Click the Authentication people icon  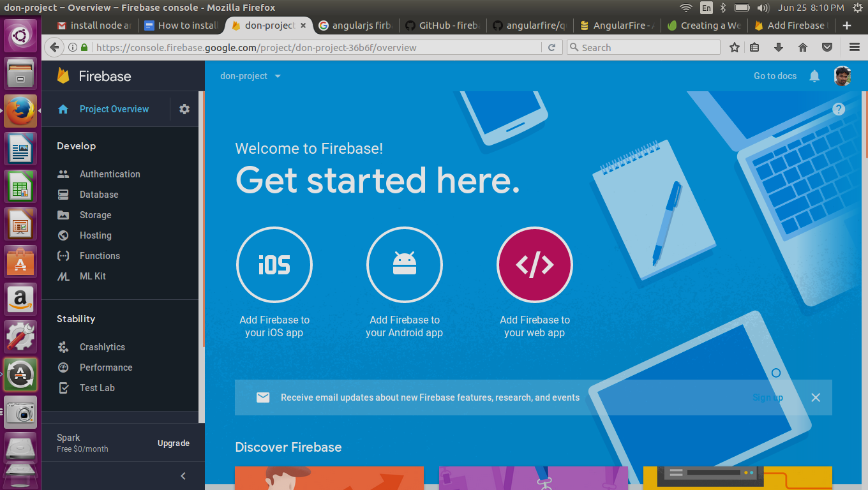coord(63,174)
